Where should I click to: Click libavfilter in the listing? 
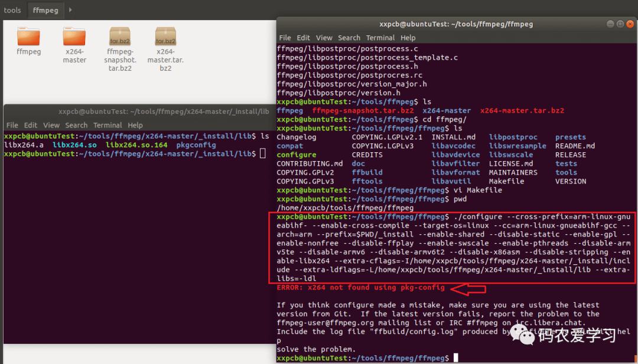(x=455, y=164)
